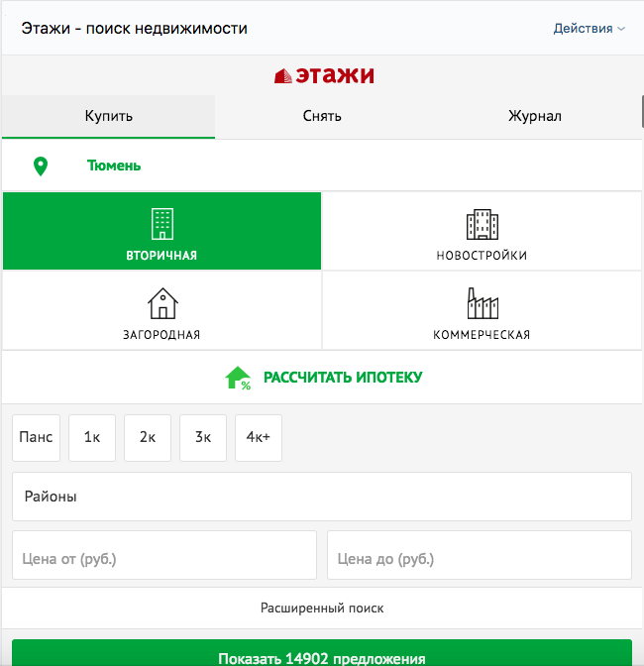Focus the Цена до (руб.) field
Viewport: 644px width, 666px height.
(x=480, y=555)
